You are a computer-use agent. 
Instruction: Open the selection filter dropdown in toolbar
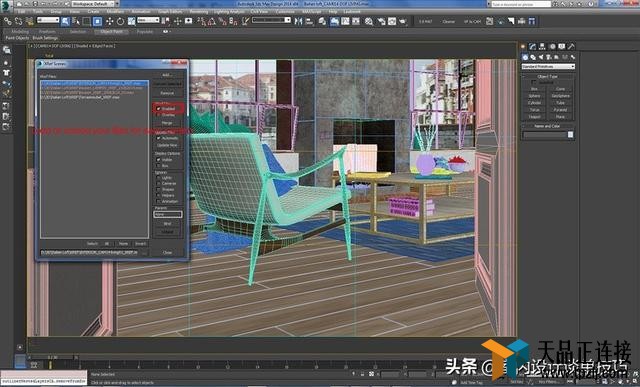(48, 20)
